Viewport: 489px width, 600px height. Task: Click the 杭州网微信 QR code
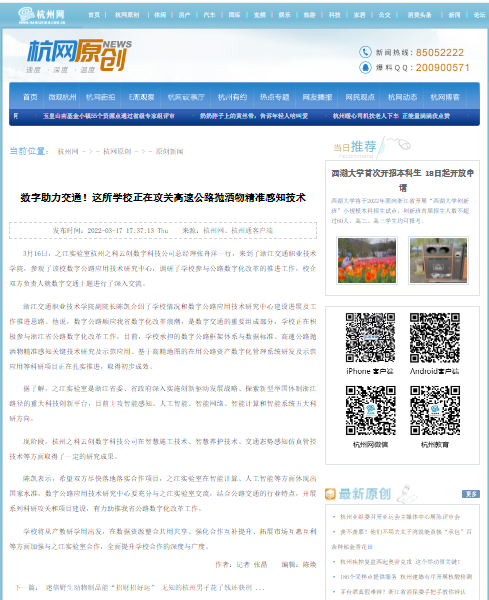pyautogui.click(x=370, y=410)
